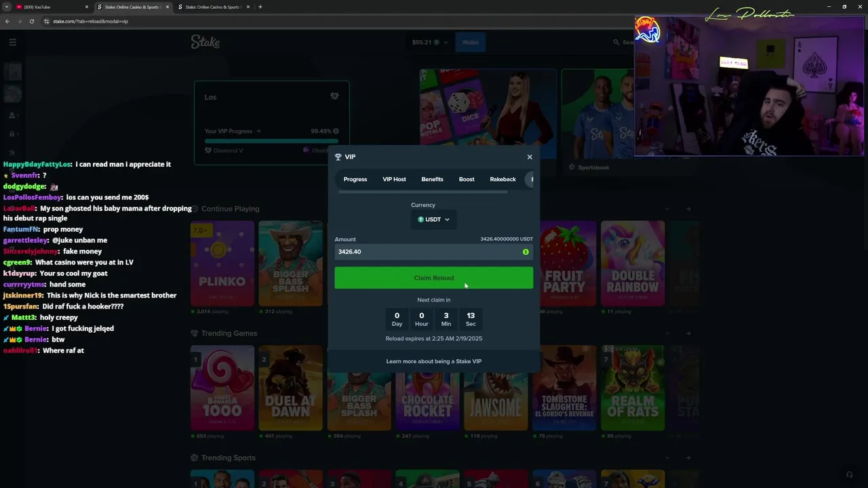Expand the $55.21 balance dropdown
This screenshot has width=868, height=488.
(x=430, y=42)
